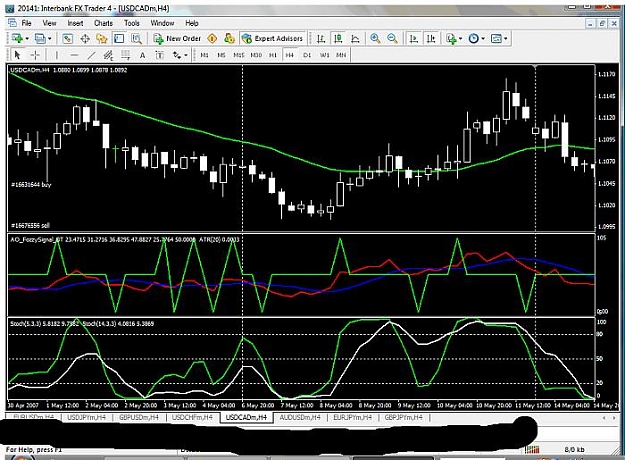Select the Text tool (A)

click(142, 55)
